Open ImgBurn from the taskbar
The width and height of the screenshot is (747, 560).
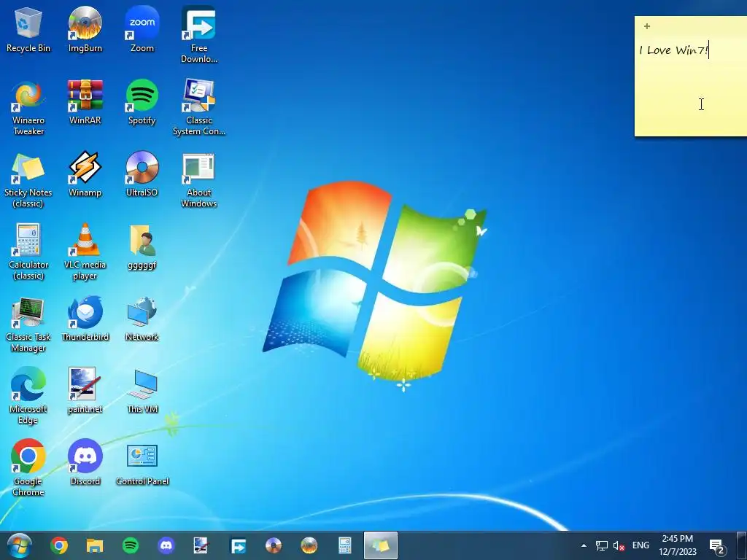coord(309,545)
